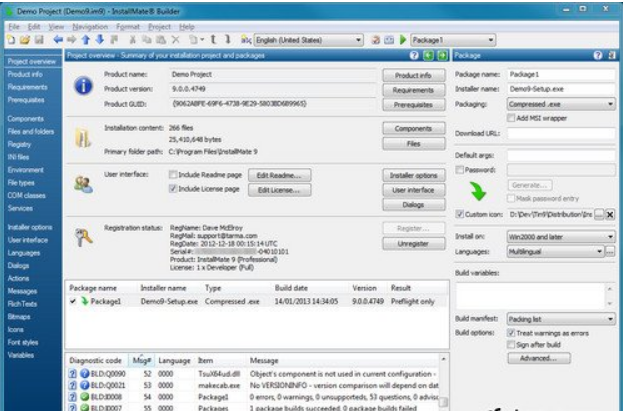This screenshot has width=623, height=411.
Task: Open languages selection ellipsis button
Action: tap(610, 252)
